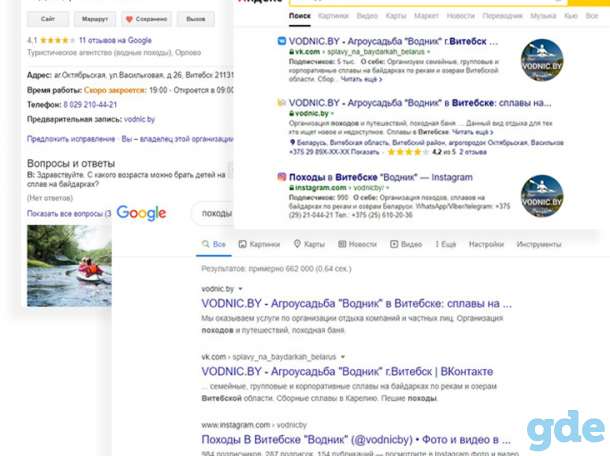The height and width of the screenshot is (456, 610).
Task: Click the newspaper icon next to Новости
Action: (x=342, y=244)
